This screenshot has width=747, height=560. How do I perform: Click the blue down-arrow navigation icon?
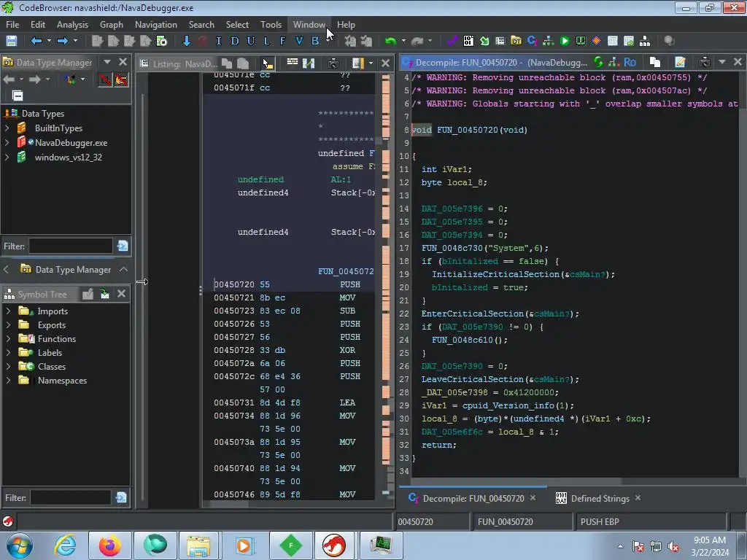(187, 41)
